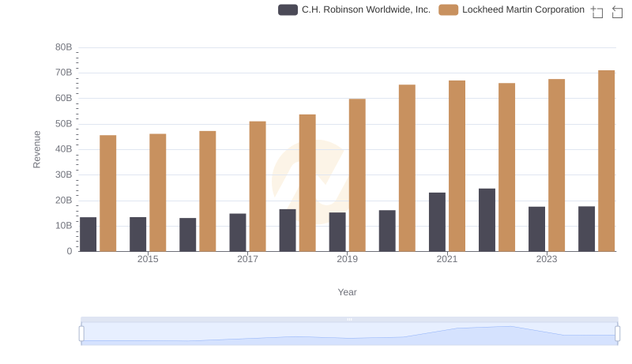Click the 20B y-axis label
This screenshot has width=632, height=364.
[64, 200]
